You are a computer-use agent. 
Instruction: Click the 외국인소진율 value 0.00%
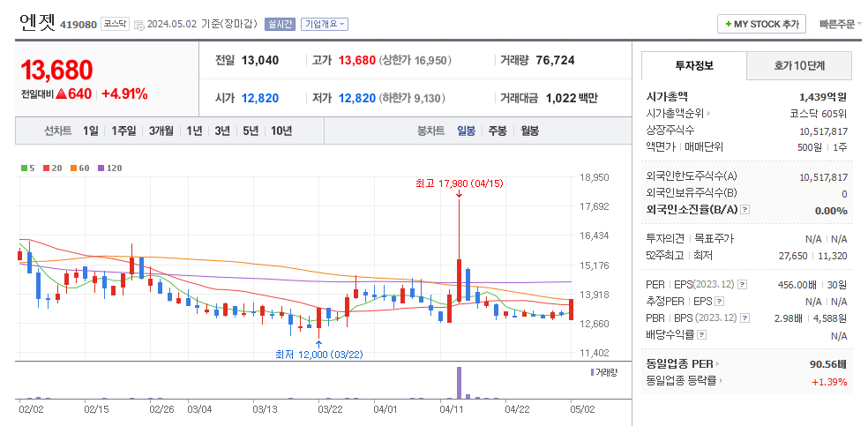831,210
